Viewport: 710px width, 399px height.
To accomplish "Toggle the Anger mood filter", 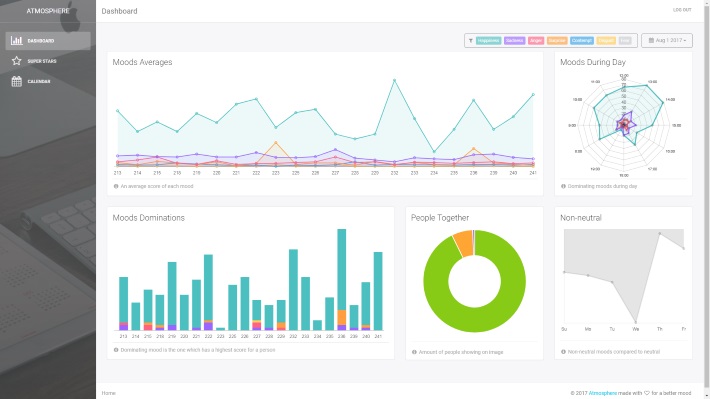I will pyautogui.click(x=536, y=41).
